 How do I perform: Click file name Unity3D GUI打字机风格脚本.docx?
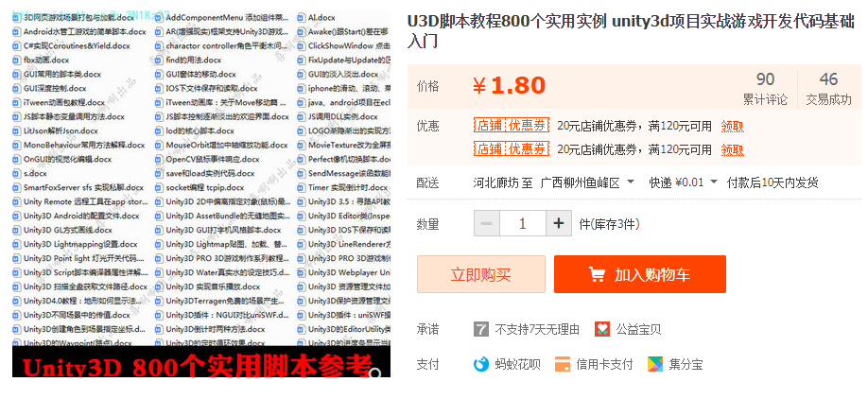[x=224, y=230]
